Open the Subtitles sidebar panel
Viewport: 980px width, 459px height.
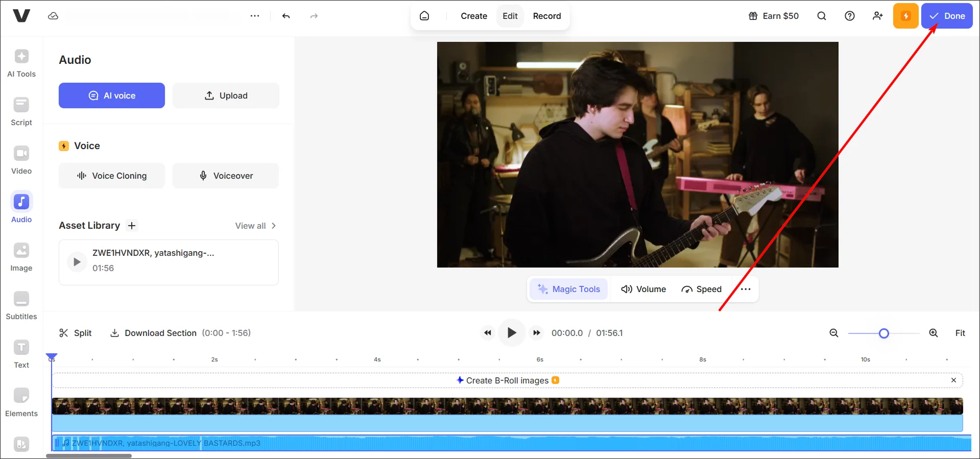(21, 306)
